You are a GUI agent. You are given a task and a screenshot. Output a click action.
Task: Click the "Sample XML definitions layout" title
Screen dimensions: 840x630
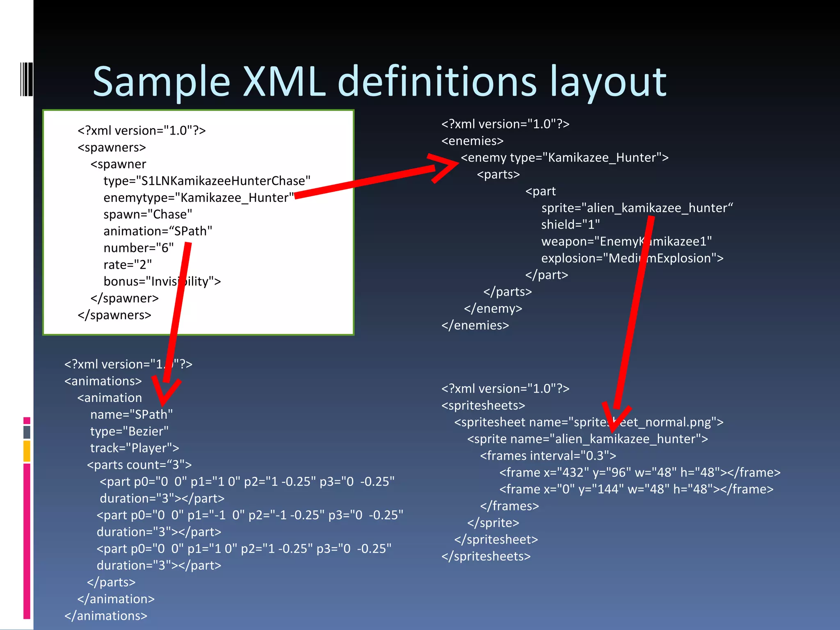click(x=380, y=82)
